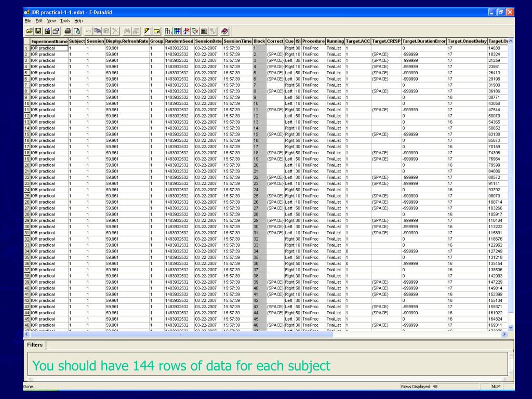The image size is (532, 399).
Task: Click the SessionTime column header
Action: tap(237, 42)
